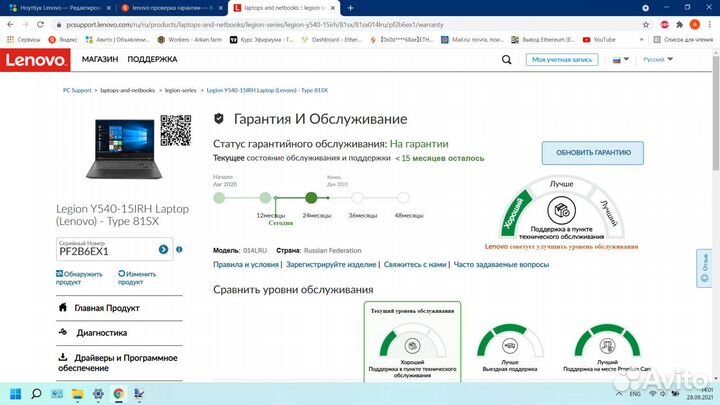The height and width of the screenshot is (405, 720).
Task: Expand the bookmarks bar overflow chevron
Action: (x=641, y=40)
